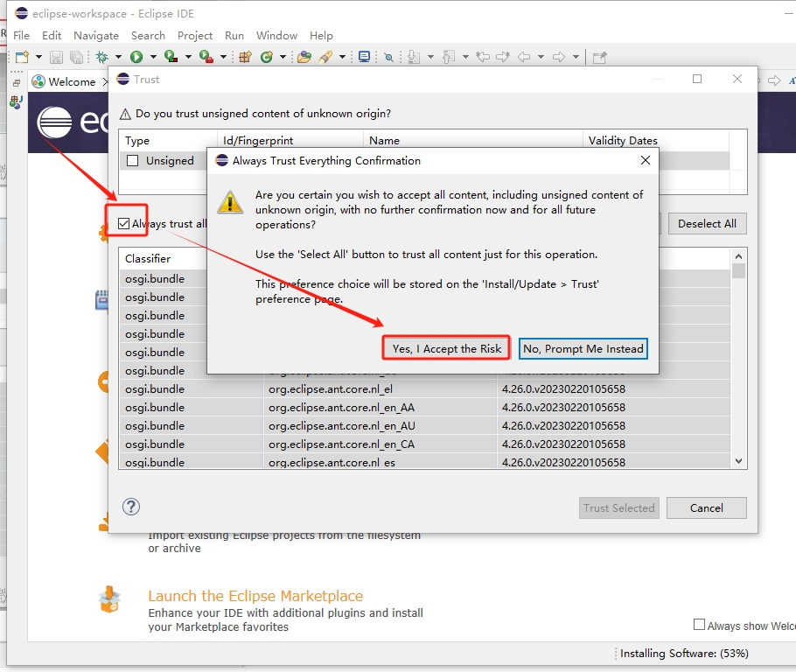Image resolution: width=796 pixels, height=672 pixels.
Task: Click the sidebar icon below the Restore icon
Action: [17, 102]
